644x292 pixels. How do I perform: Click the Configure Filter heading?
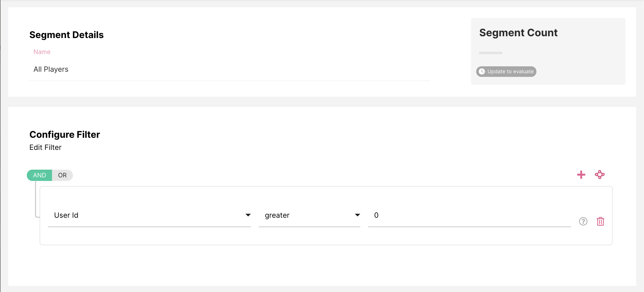click(x=65, y=134)
